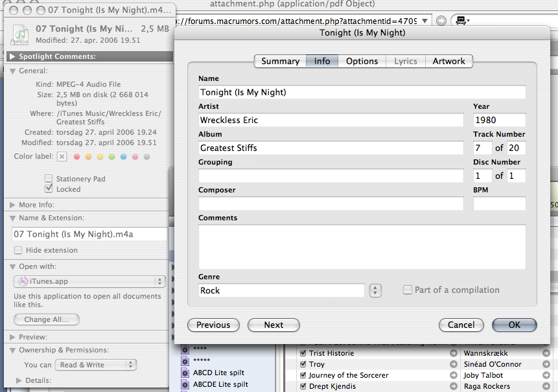Apply the red color label
Image resolution: width=558 pixels, height=392 pixels.
(76, 157)
